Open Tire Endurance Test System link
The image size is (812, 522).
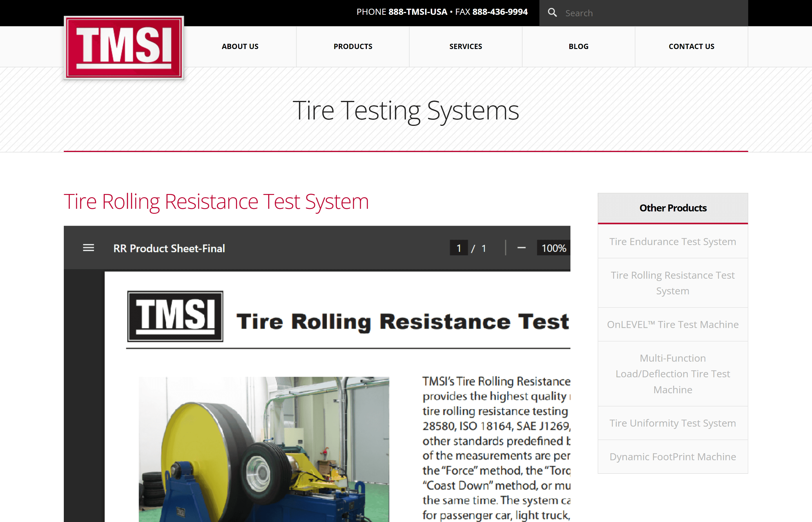673,242
